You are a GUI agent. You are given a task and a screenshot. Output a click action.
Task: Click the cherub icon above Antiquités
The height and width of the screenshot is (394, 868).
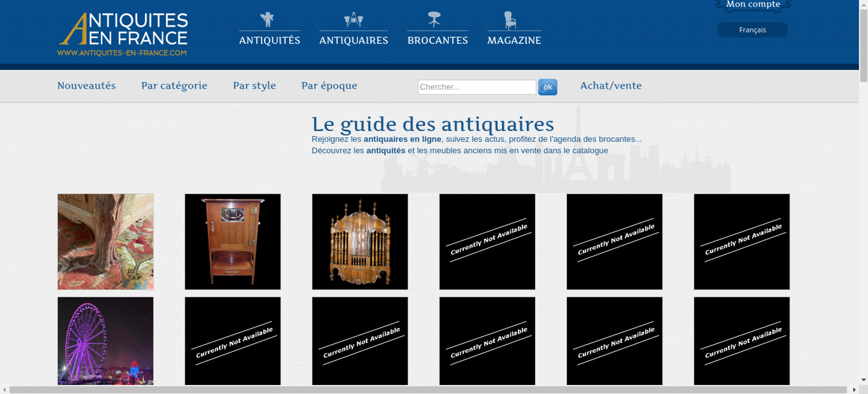(x=267, y=20)
